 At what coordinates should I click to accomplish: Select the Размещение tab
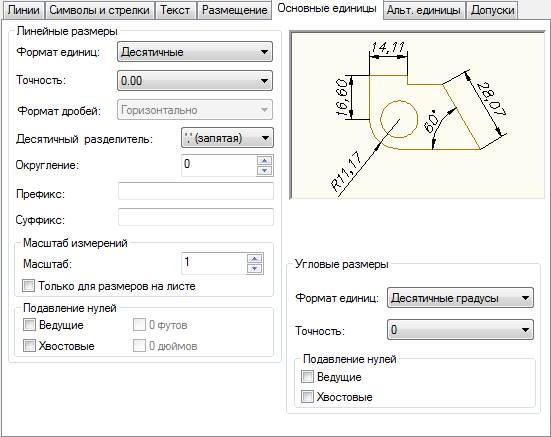click(x=235, y=10)
